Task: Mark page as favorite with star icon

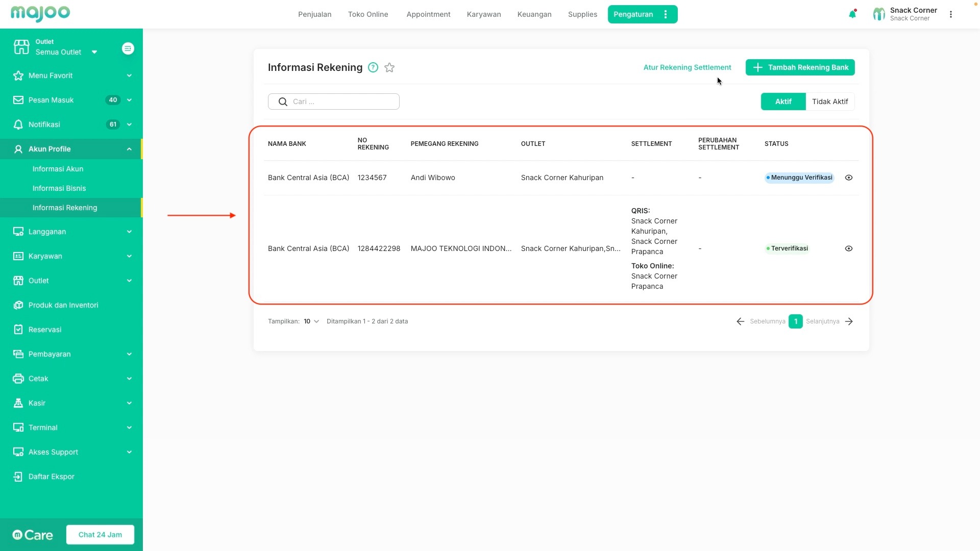Action: tap(389, 68)
